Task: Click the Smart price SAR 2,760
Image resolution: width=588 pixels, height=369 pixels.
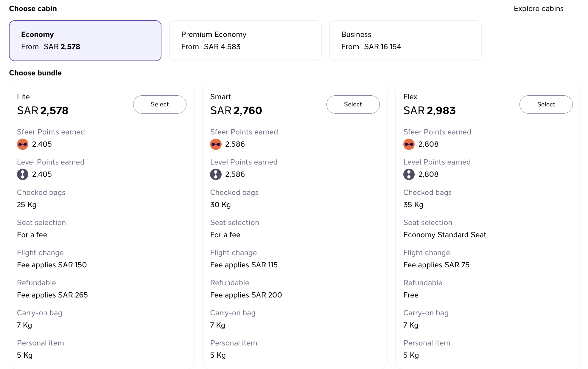Action: click(236, 111)
